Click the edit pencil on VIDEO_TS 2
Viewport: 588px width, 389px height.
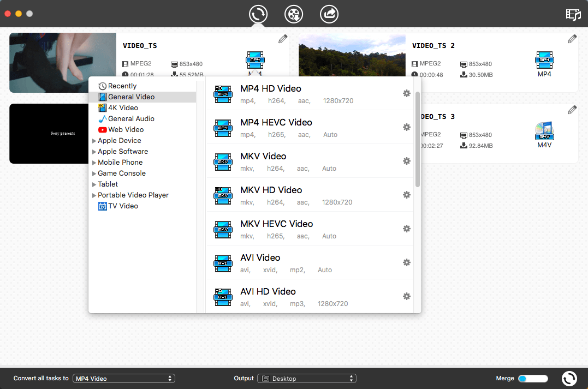tap(572, 38)
